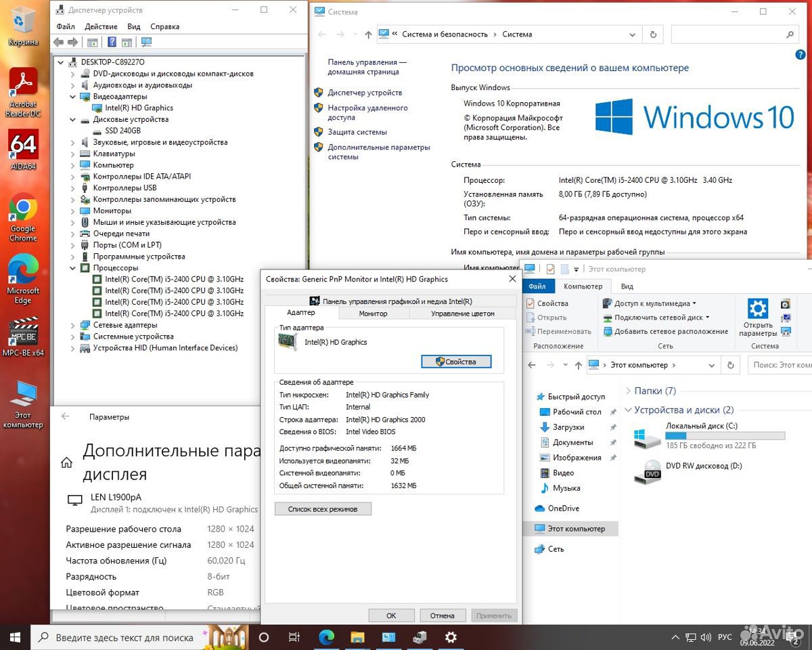812x650 pixels.
Task: Open 'Вид' tab in Explorer ribbon
Action: coord(627,286)
